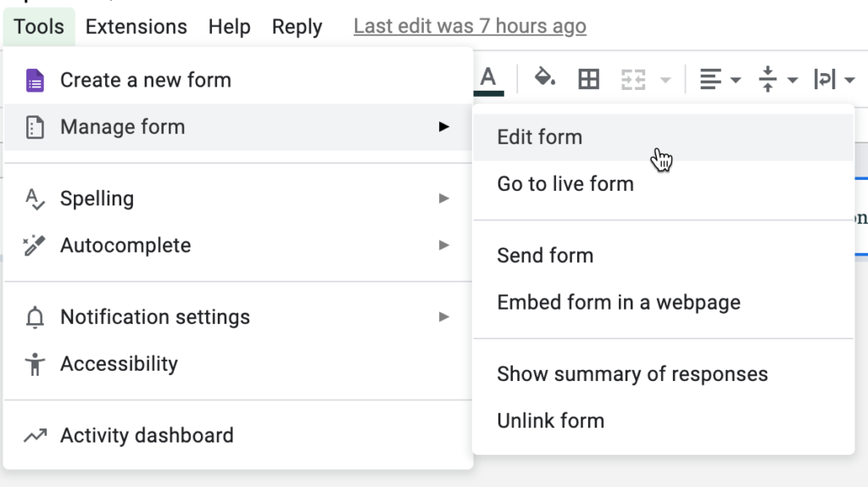Viewport: 868px width, 487px height.
Task: Click the text color icon
Action: 488,79
